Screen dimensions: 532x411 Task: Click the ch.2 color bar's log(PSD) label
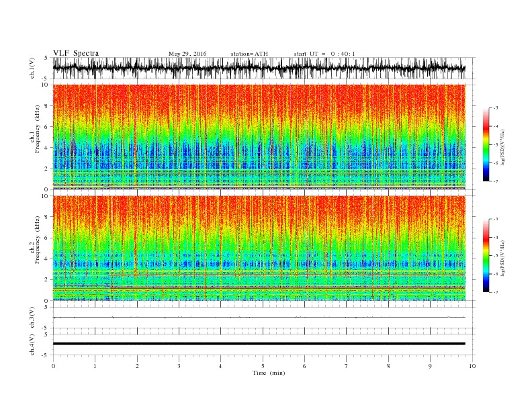coord(502,258)
